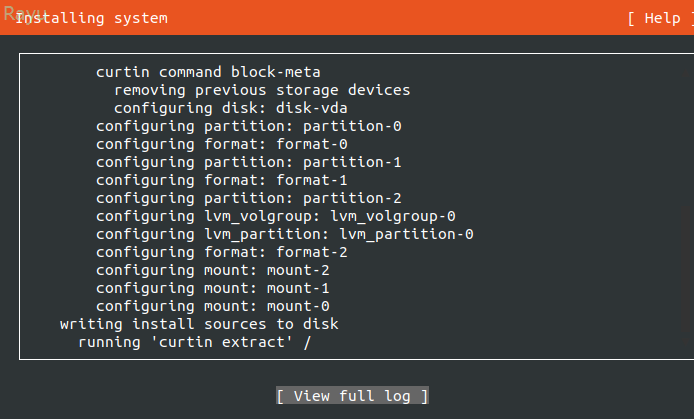
Task: Select the lvm_volgroup-0 log entry
Action: [x=276, y=216]
